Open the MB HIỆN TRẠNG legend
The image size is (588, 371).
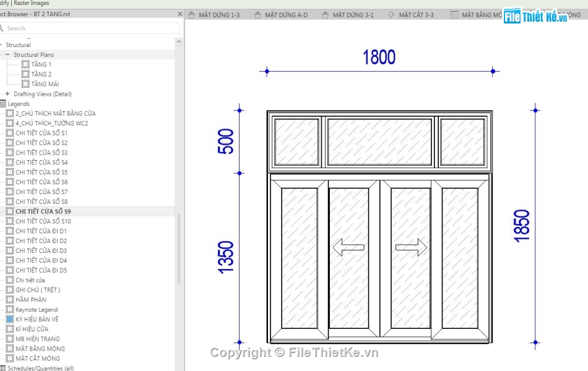tap(38, 339)
